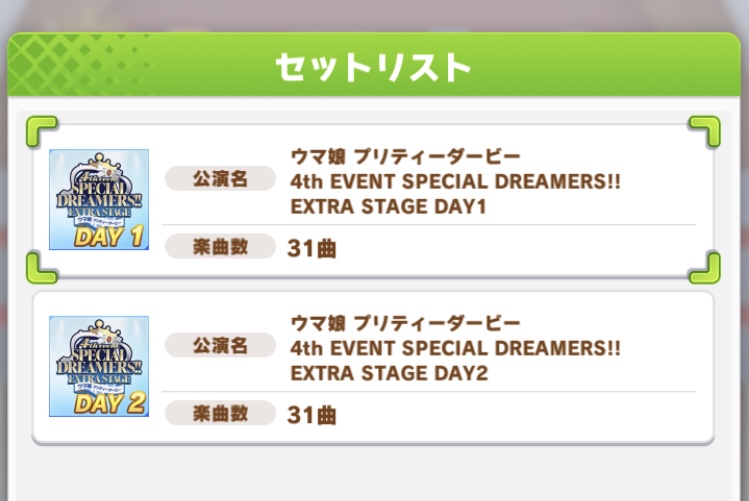The height and width of the screenshot is (501, 749).
Task: Open the DAY 2 event thumbnail
Action: coord(99,366)
